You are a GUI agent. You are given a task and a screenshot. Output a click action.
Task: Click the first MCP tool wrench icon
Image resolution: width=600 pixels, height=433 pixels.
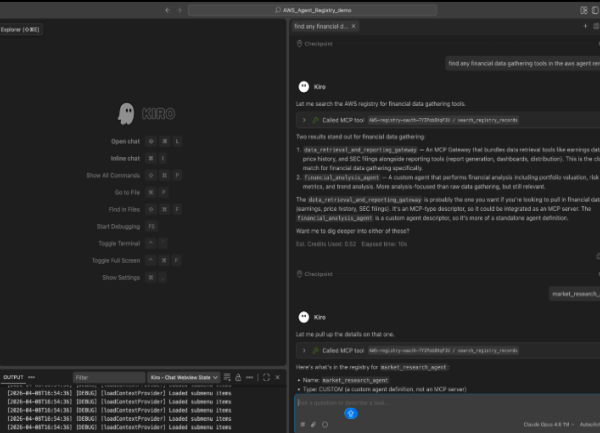click(x=316, y=120)
